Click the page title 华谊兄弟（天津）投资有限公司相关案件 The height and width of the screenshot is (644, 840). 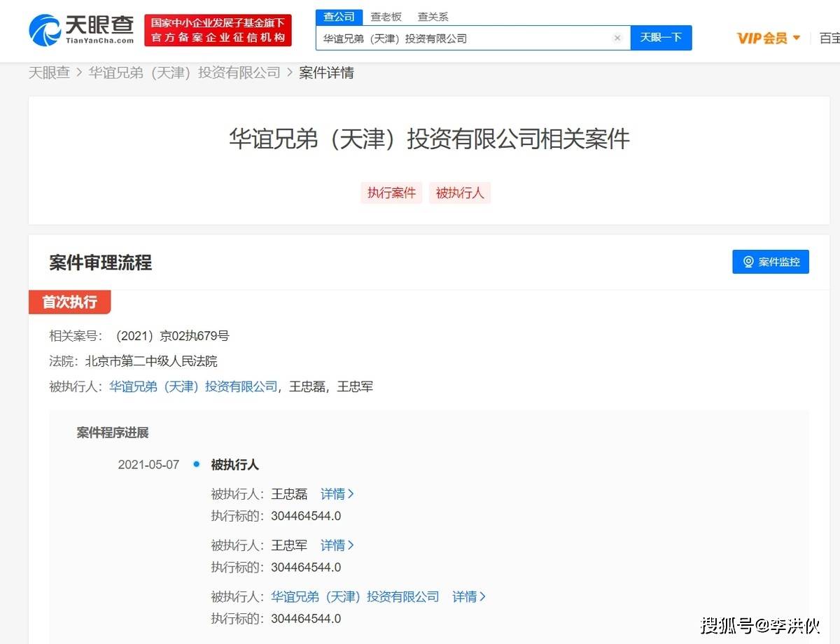(429, 139)
